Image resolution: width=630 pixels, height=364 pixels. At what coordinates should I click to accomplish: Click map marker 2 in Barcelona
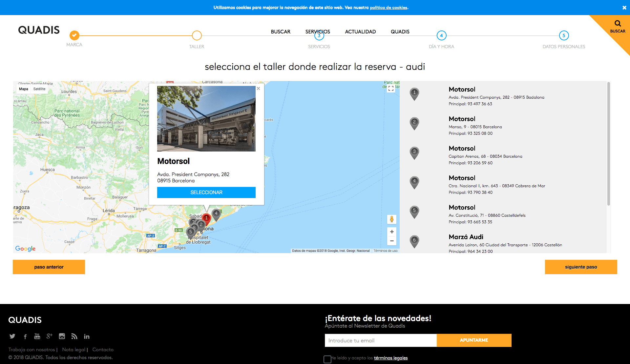[x=201, y=225]
